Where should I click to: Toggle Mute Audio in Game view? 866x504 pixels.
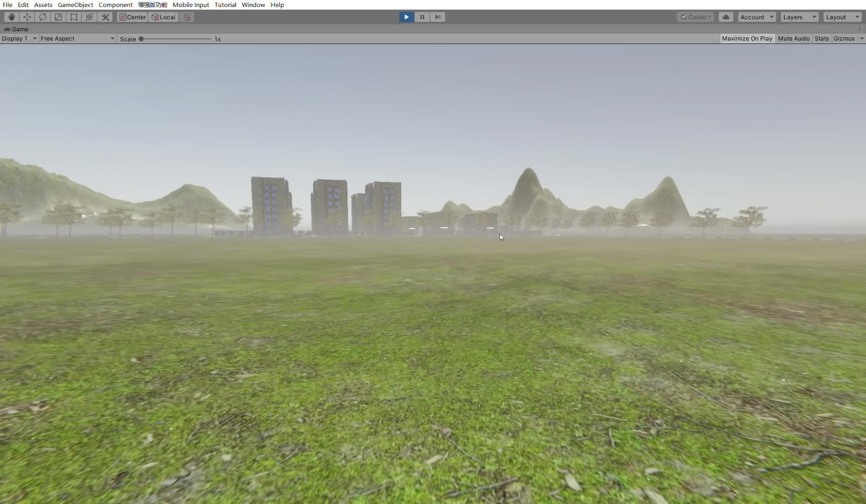tap(793, 39)
